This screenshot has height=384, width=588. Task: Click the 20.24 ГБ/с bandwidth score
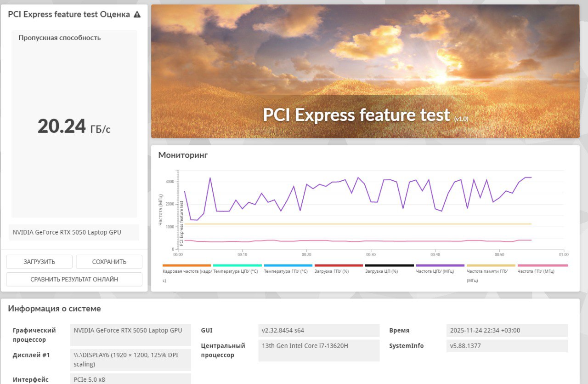tap(74, 126)
